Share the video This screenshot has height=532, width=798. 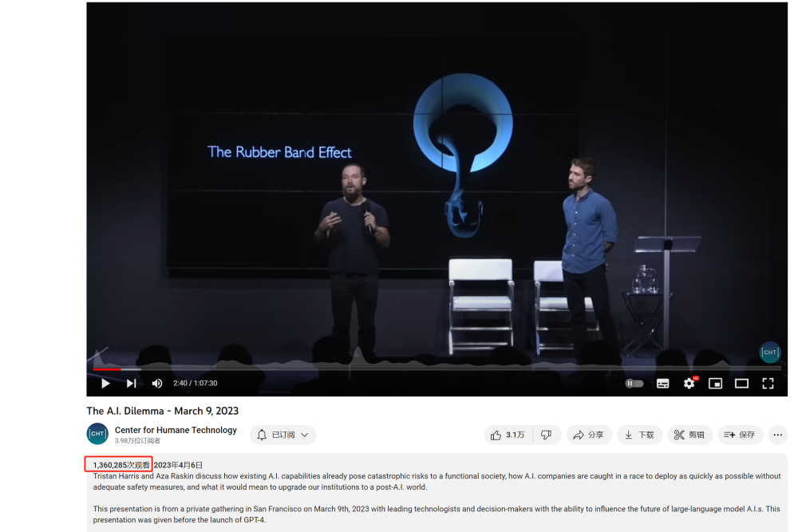click(588, 435)
